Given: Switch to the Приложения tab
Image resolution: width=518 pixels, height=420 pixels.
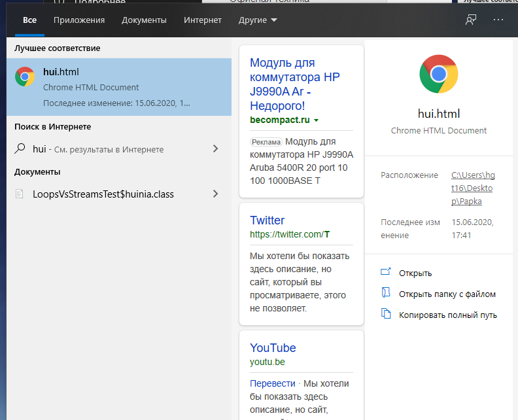Looking at the screenshot, I should [79, 20].
